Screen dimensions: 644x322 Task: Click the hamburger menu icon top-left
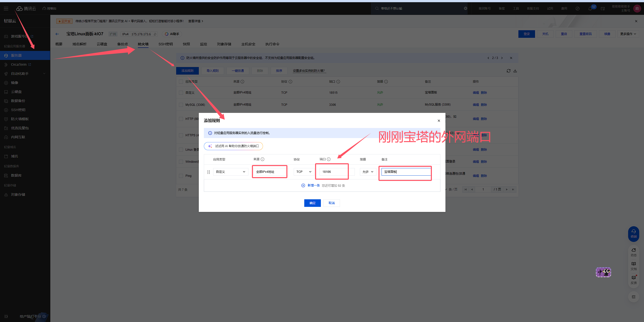click(x=6, y=9)
